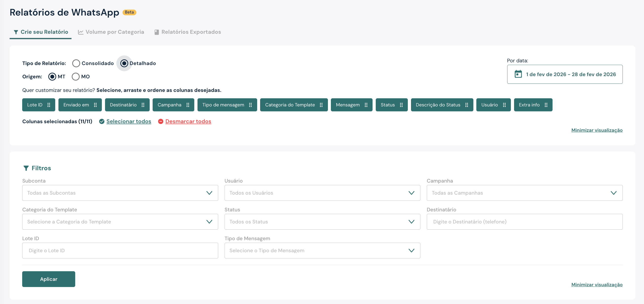
Task: Click the green checkmark Selecionar todos icon
Action: (x=102, y=121)
